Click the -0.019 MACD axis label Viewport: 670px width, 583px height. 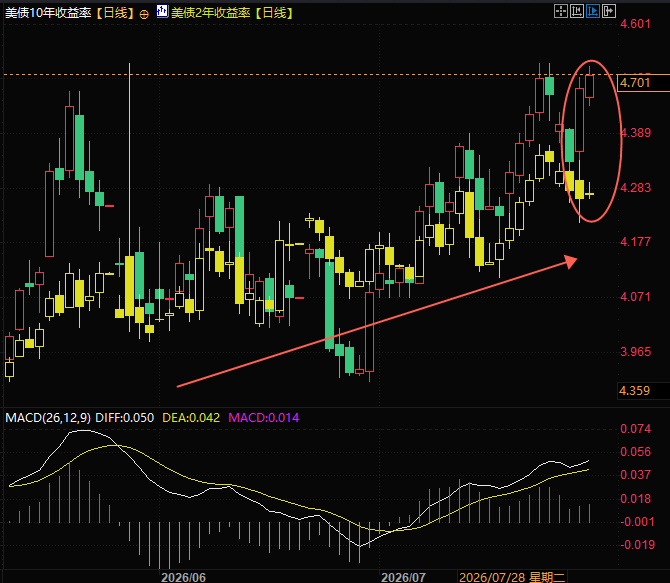[x=637, y=545]
